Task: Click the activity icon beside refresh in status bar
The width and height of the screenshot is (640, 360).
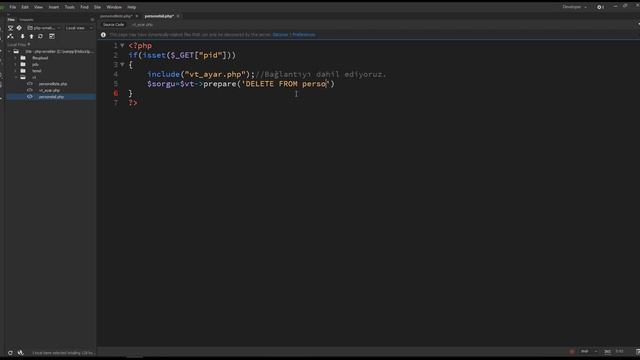Action: 20,353
